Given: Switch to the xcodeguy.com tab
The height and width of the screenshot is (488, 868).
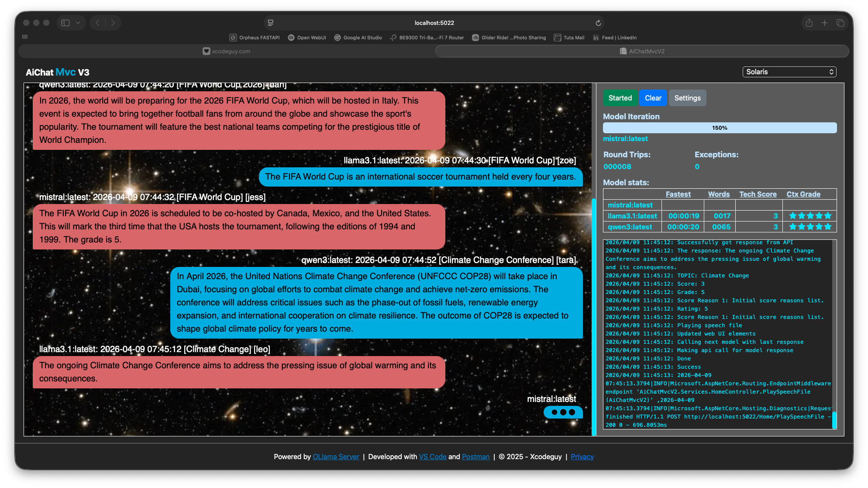Looking at the screenshot, I should 227,51.
